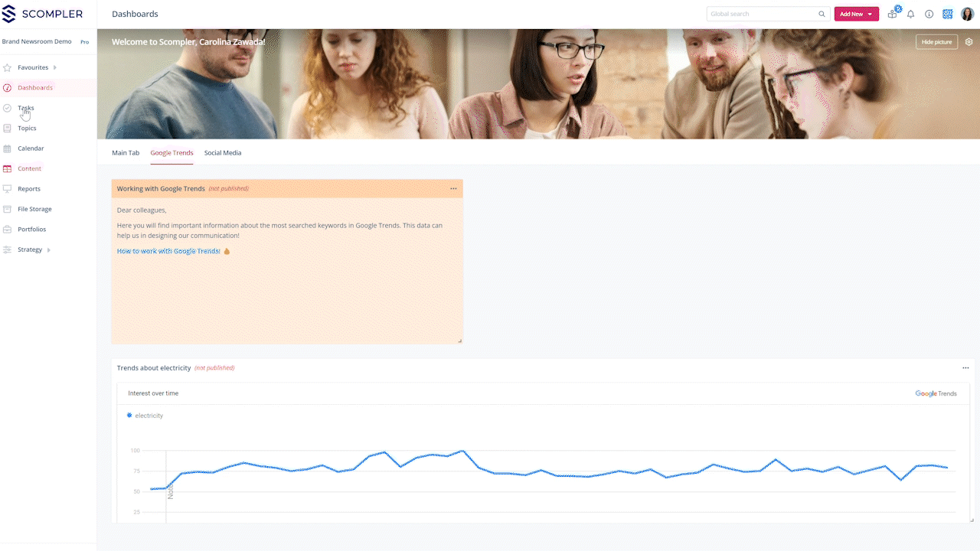980x551 pixels.
Task: Open Tasks in the sidebar
Action: 26,108
